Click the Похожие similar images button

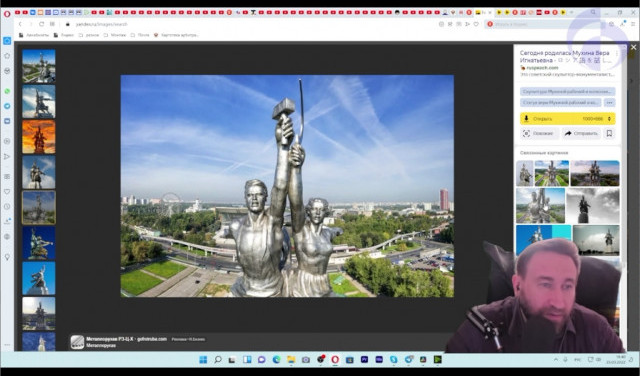(x=540, y=133)
